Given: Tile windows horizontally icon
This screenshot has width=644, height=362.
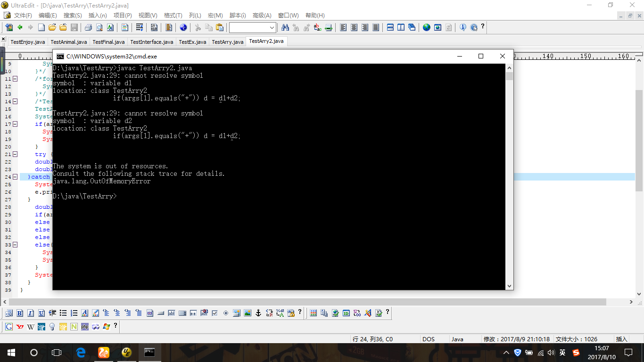Looking at the screenshot, I should [390, 27].
